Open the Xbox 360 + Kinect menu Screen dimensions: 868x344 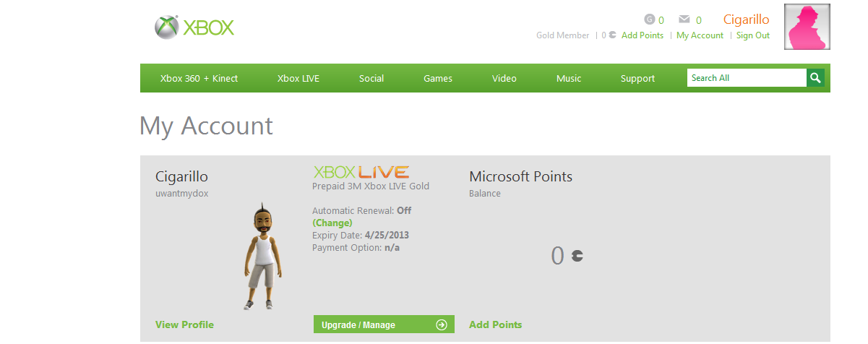pyautogui.click(x=199, y=78)
